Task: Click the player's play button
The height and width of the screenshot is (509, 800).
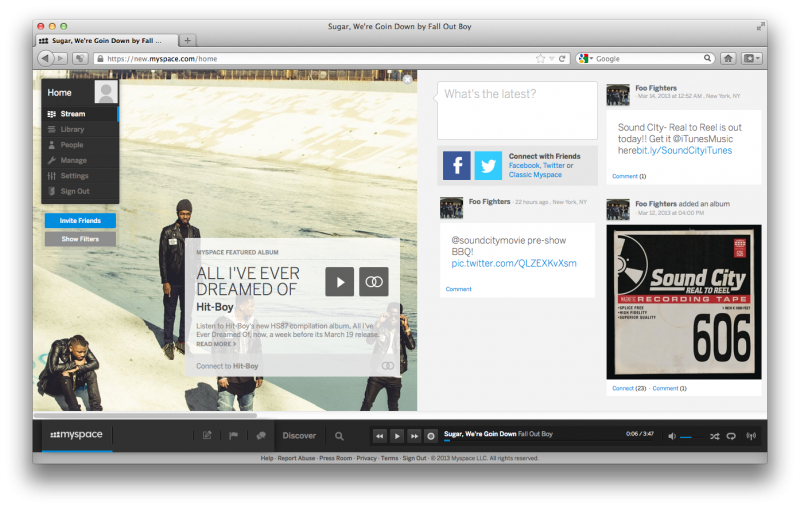Action: (x=396, y=436)
